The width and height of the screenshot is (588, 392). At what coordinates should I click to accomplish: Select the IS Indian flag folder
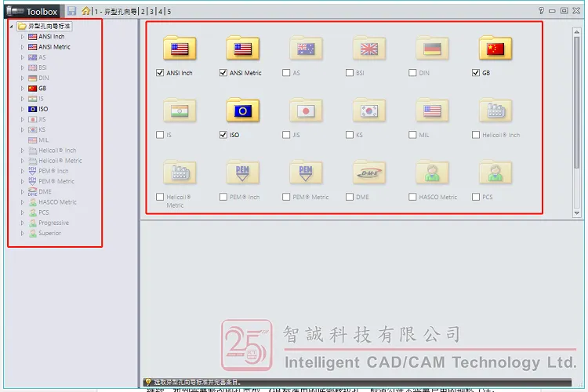point(180,111)
